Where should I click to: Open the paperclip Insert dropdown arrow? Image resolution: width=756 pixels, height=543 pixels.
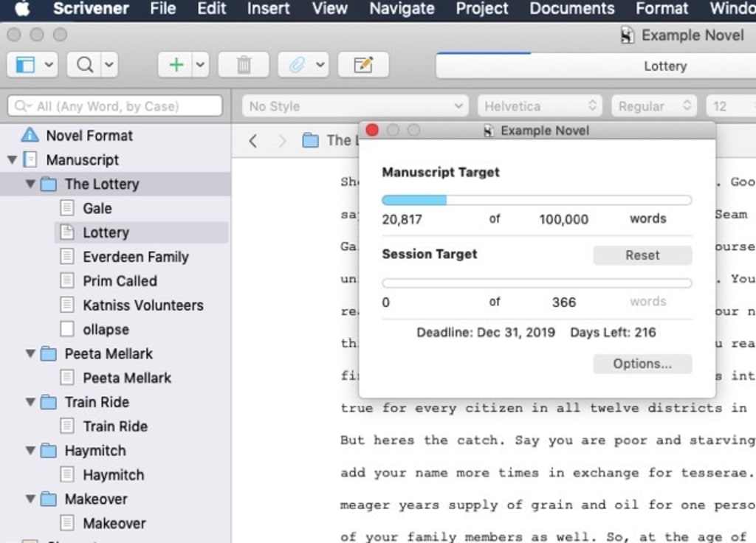click(x=320, y=65)
